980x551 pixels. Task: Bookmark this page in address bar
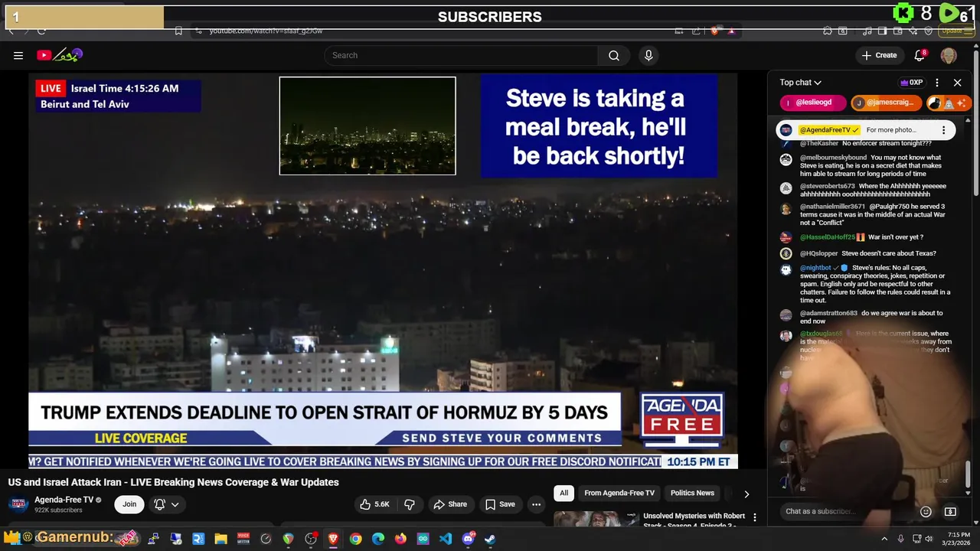click(178, 31)
